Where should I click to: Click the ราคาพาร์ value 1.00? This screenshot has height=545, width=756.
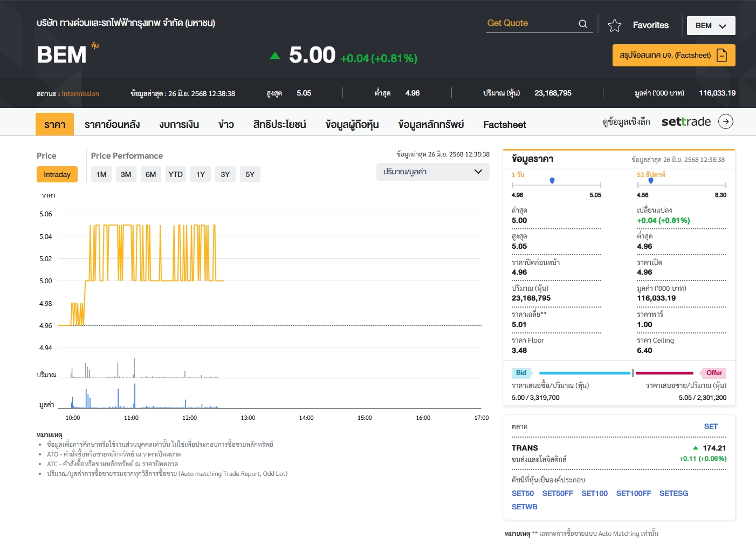(x=644, y=324)
